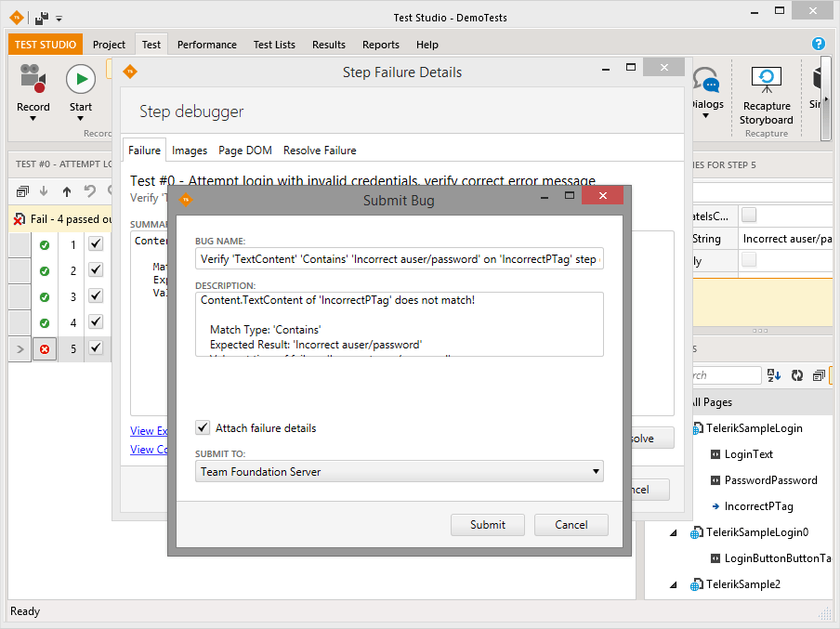
Task: Toggle the 'Attach failure details' checkbox
Action: click(203, 427)
